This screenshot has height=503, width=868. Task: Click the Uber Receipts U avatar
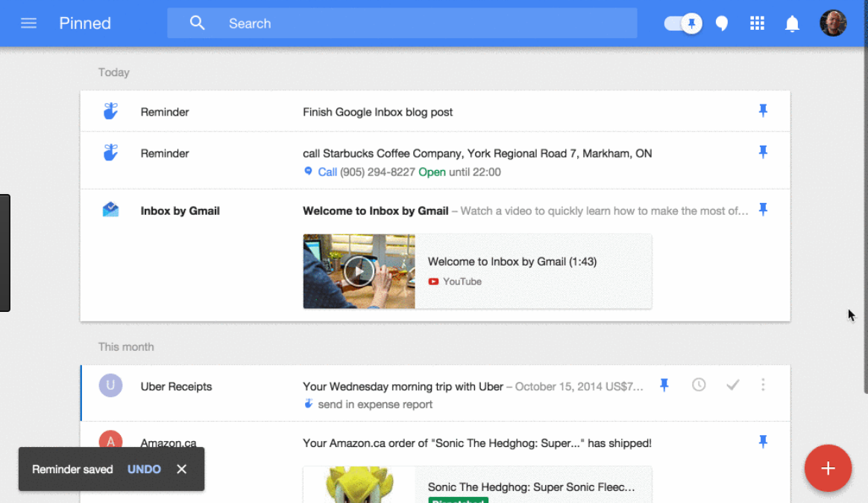[x=110, y=385]
